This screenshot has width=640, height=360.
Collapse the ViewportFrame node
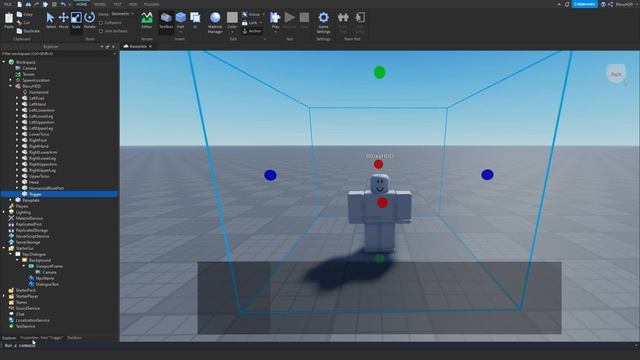(x=24, y=266)
